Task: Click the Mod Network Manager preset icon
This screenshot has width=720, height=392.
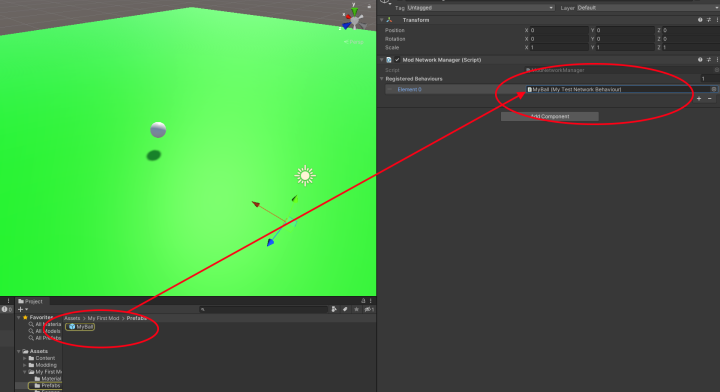Action: click(709, 60)
